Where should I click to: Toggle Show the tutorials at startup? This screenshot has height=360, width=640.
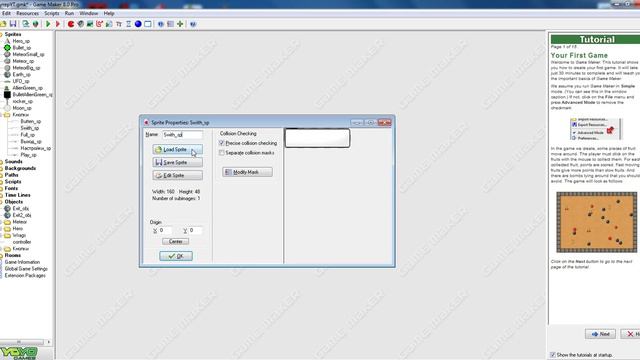pyautogui.click(x=553, y=355)
